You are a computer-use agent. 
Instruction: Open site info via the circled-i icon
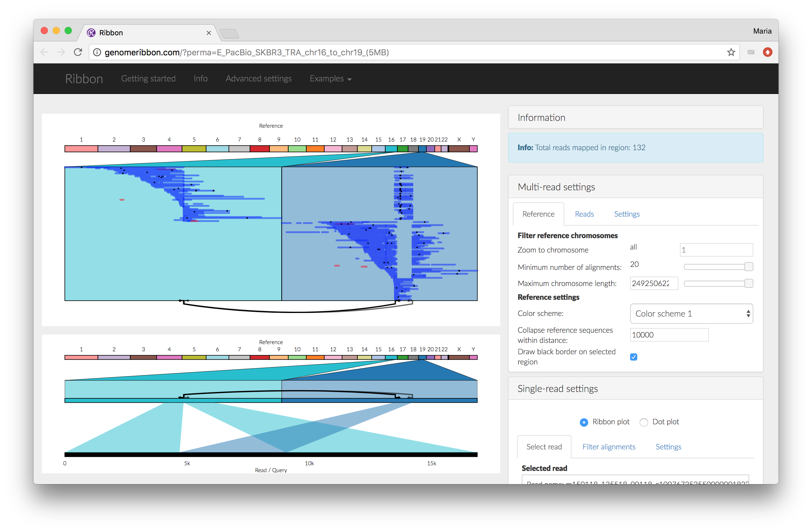pos(97,52)
